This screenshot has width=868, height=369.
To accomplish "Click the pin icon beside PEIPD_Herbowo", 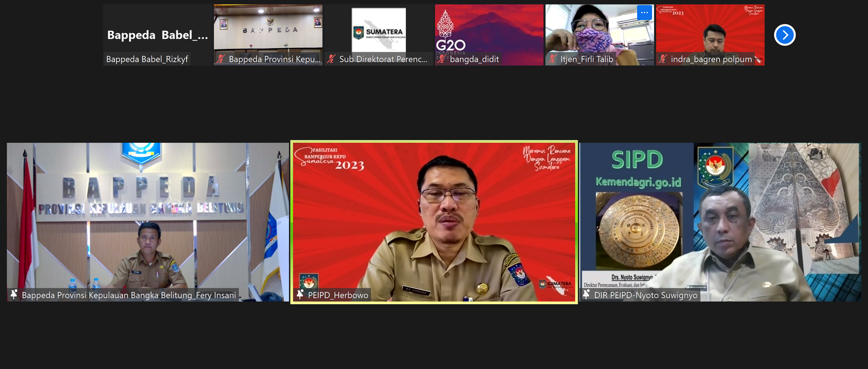I will (300, 295).
